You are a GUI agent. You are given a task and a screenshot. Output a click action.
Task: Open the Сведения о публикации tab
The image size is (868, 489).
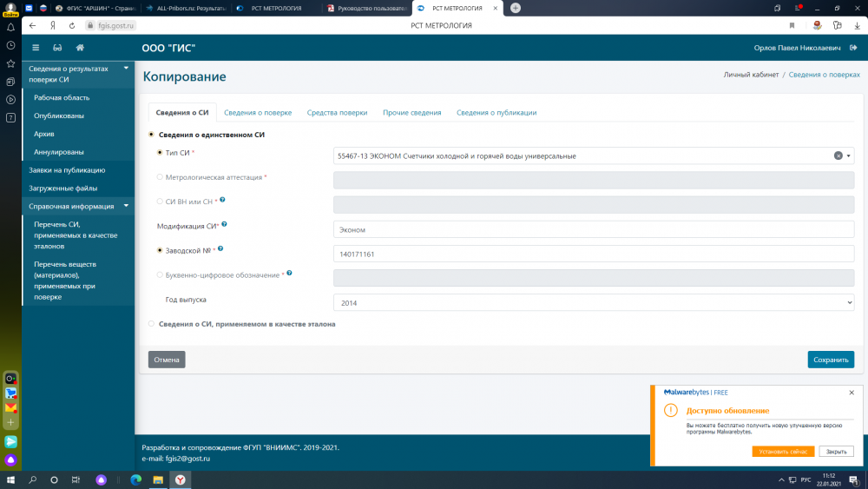pos(496,113)
